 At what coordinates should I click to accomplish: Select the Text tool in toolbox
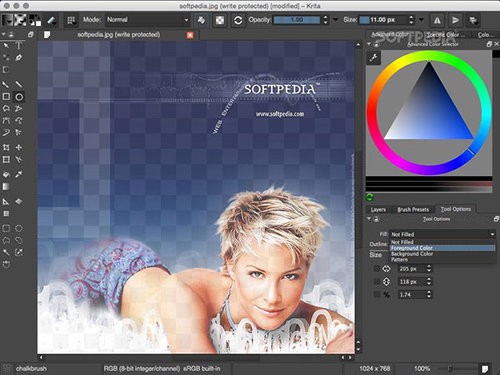[x=19, y=45]
